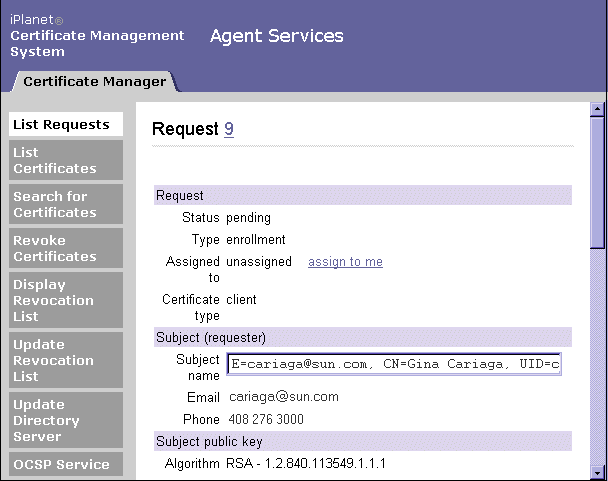Click the phone number 408 276 3000

pyautogui.click(x=266, y=419)
